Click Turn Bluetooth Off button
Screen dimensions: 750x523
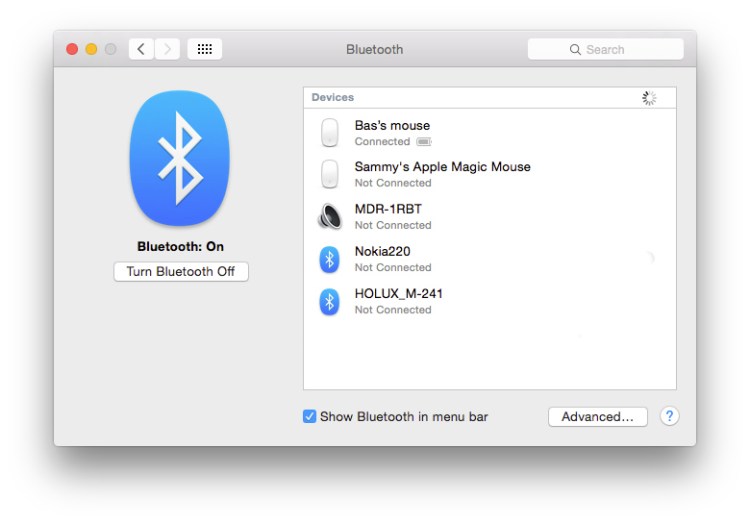click(181, 272)
